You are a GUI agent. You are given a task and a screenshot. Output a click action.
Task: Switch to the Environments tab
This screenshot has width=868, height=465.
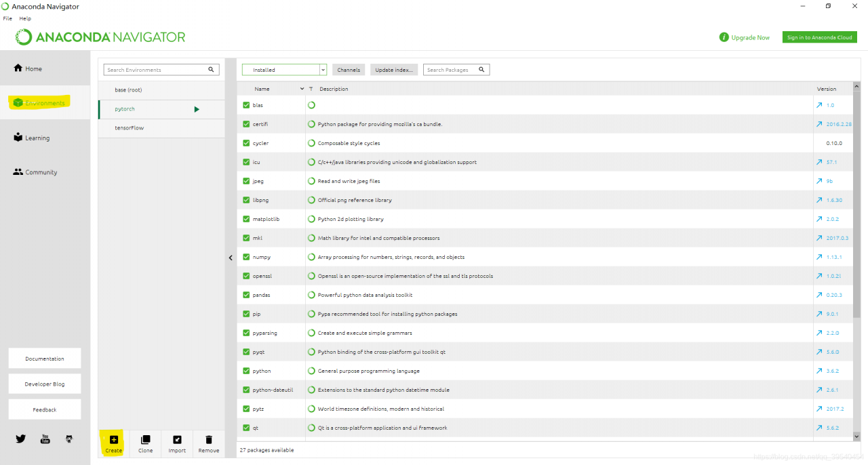pyautogui.click(x=45, y=103)
